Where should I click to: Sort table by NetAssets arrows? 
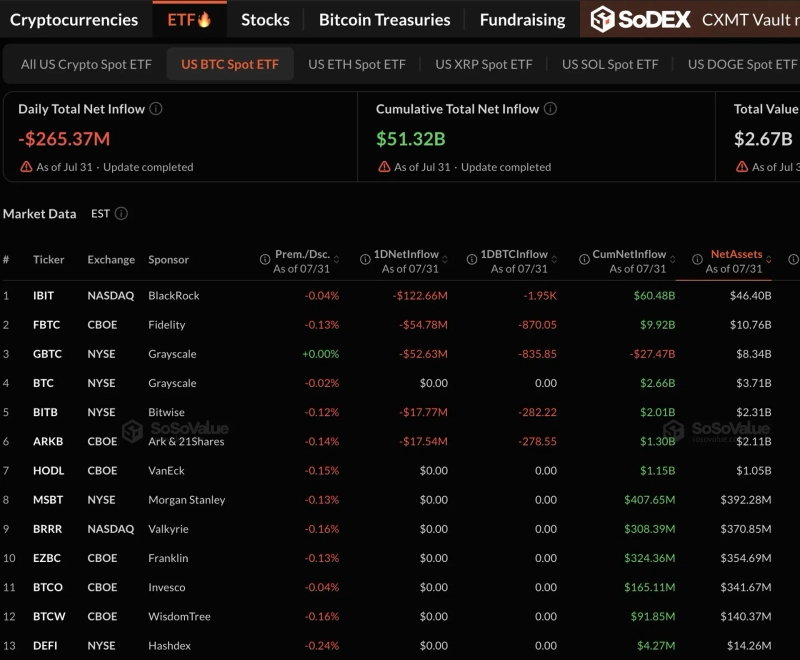(x=769, y=260)
